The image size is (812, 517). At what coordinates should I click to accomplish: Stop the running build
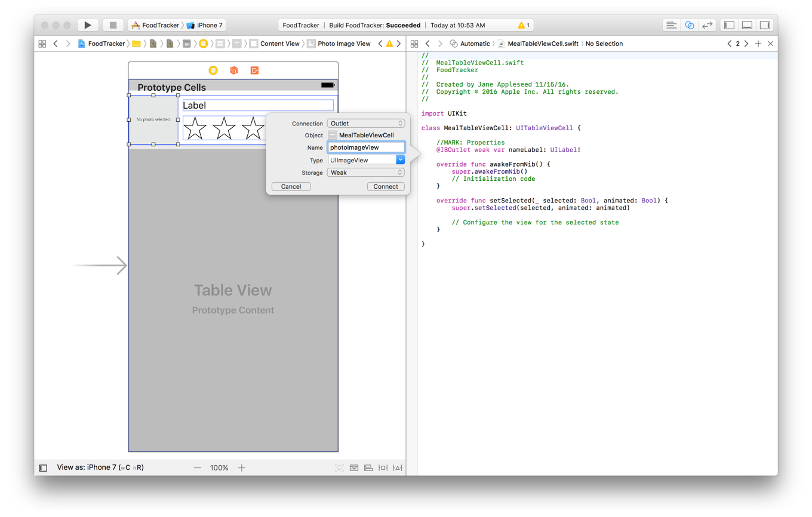(x=113, y=25)
